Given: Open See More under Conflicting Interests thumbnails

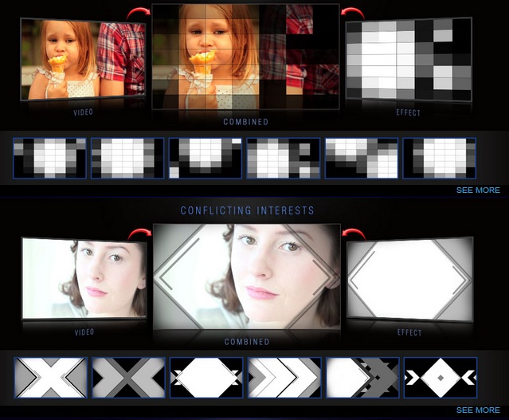Looking at the screenshot, I should pos(478,410).
